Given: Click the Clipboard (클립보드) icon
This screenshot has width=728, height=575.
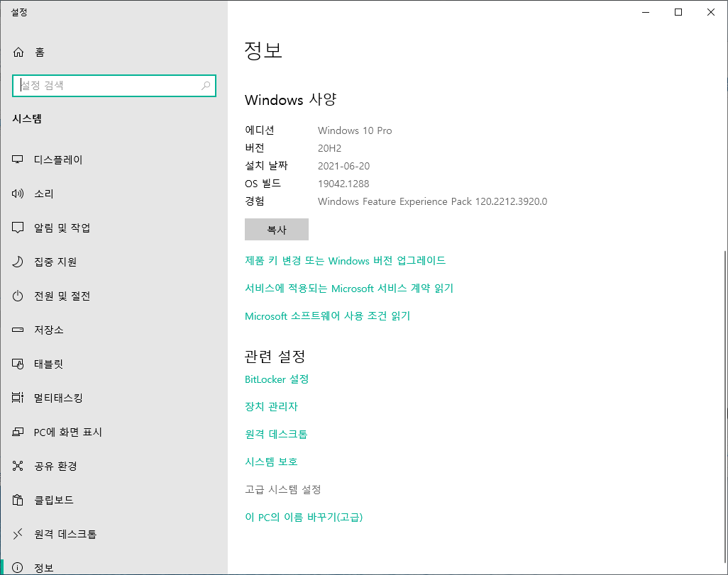Looking at the screenshot, I should coord(18,500).
